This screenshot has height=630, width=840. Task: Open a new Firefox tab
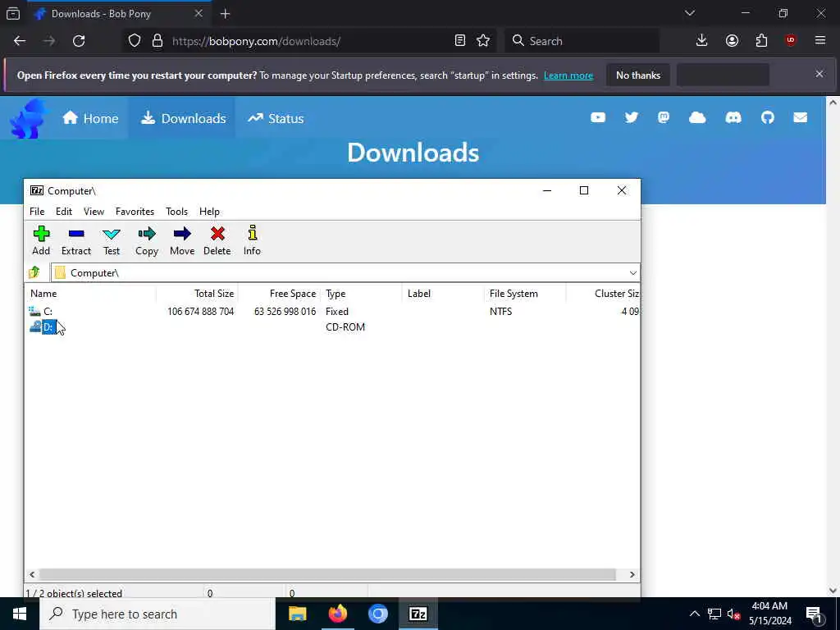225,14
